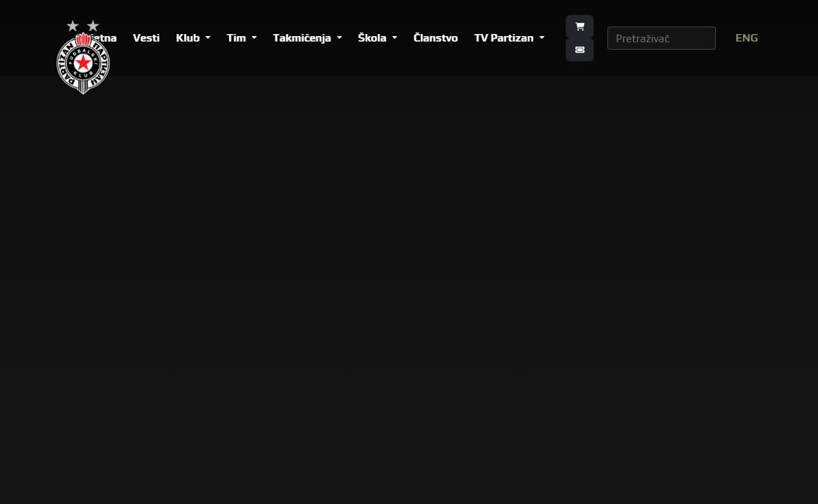
Task: Focus the Pretraživač search field
Action: coord(661,38)
